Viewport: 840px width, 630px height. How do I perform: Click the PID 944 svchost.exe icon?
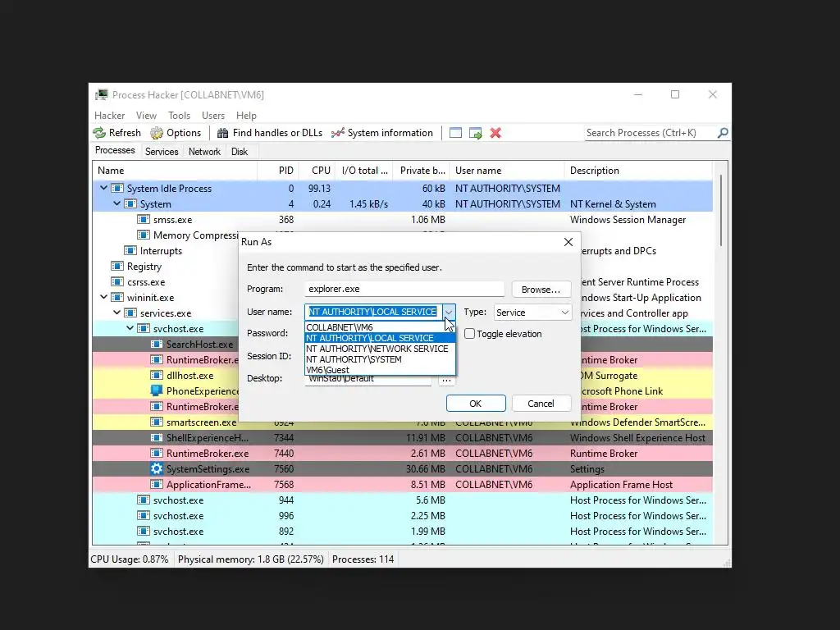[143, 500]
